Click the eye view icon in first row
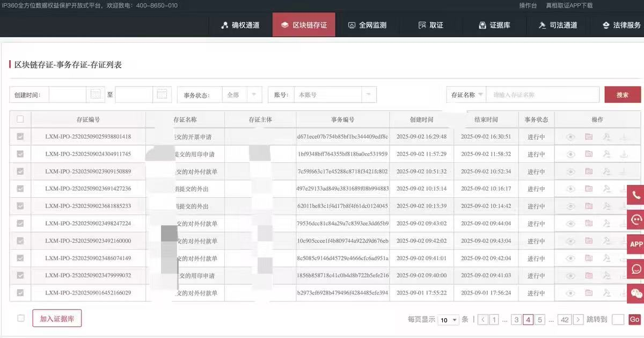Screen dimensions: 644x338 tap(570, 137)
